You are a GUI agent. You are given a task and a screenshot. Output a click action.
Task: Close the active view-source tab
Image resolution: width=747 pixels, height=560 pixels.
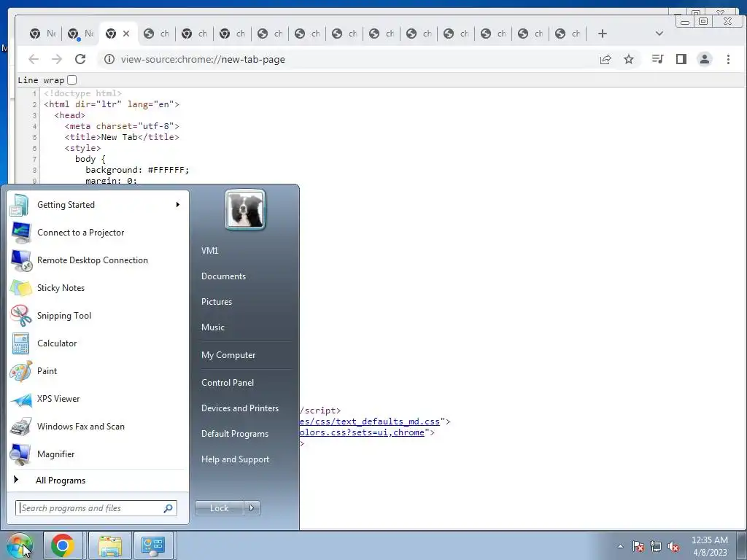coord(126,34)
